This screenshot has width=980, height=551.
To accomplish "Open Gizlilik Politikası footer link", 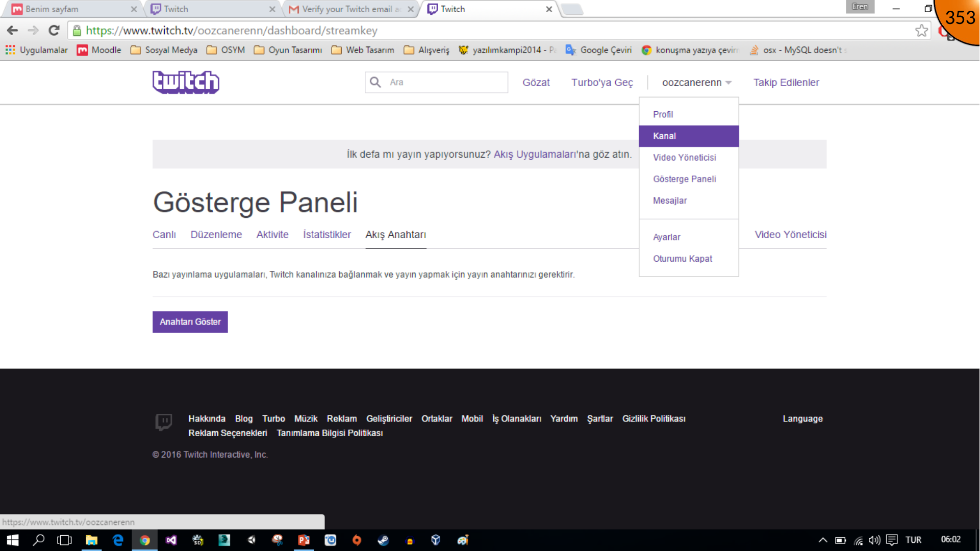I will point(654,419).
